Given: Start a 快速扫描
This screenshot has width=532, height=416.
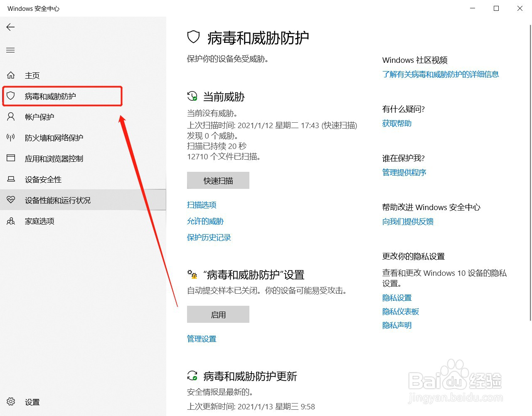Looking at the screenshot, I should coord(218,180).
